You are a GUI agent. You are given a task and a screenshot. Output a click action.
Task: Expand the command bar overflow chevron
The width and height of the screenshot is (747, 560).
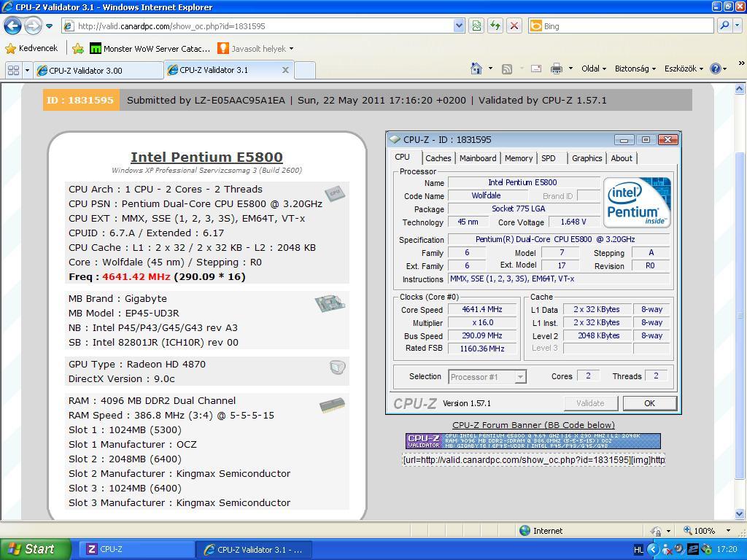(741, 63)
